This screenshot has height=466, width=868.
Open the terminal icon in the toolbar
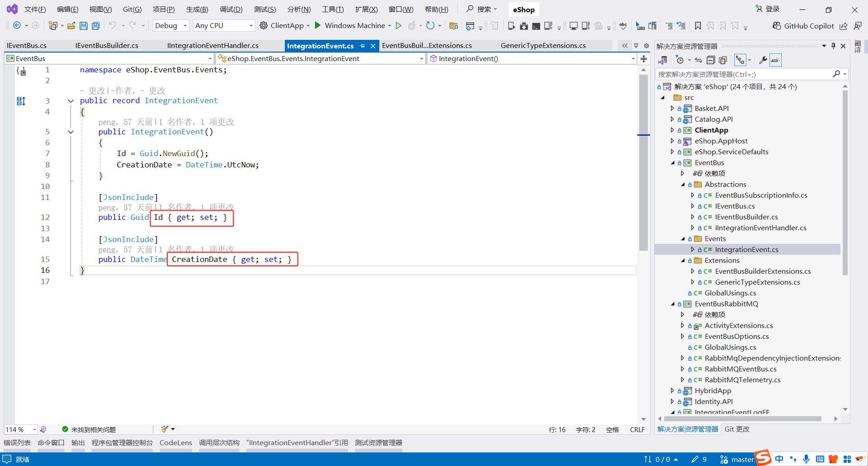tap(536, 26)
